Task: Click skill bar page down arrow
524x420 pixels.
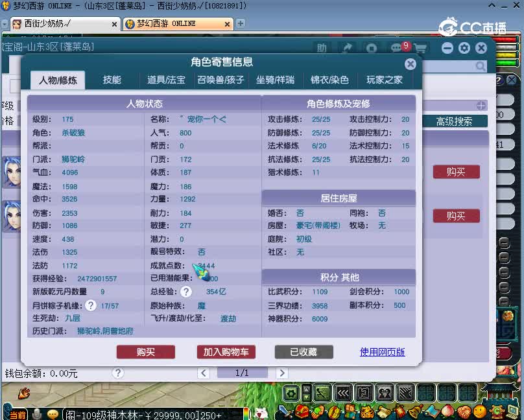Action: point(307,397)
